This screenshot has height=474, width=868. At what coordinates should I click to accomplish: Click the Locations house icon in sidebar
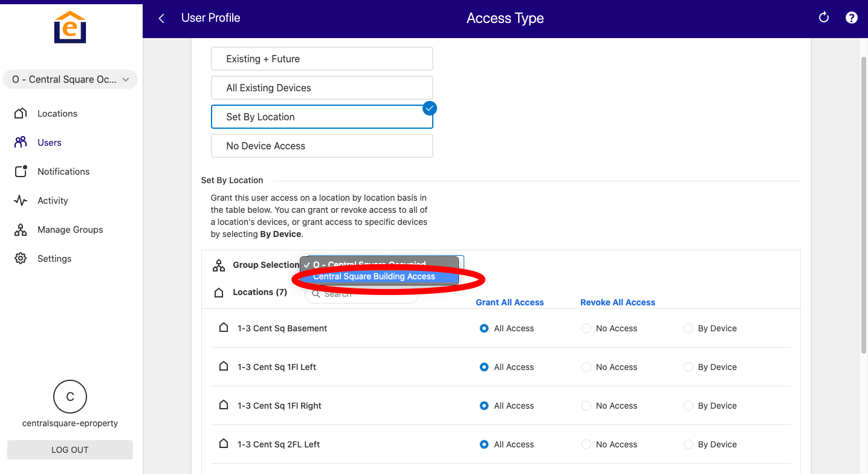point(21,114)
